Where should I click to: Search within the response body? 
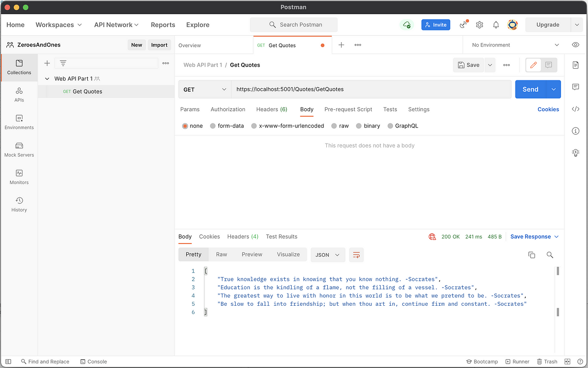550,255
